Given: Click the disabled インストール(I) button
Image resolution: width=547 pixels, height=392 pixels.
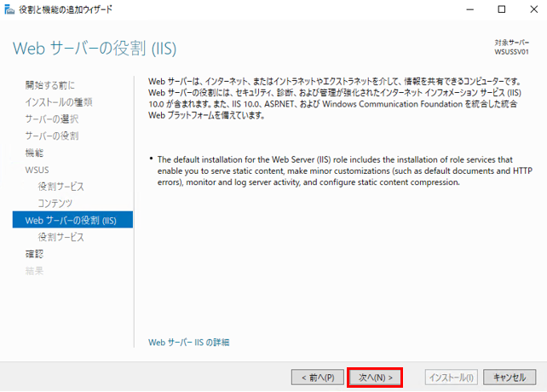Looking at the screenshot, I should (451, 378).
